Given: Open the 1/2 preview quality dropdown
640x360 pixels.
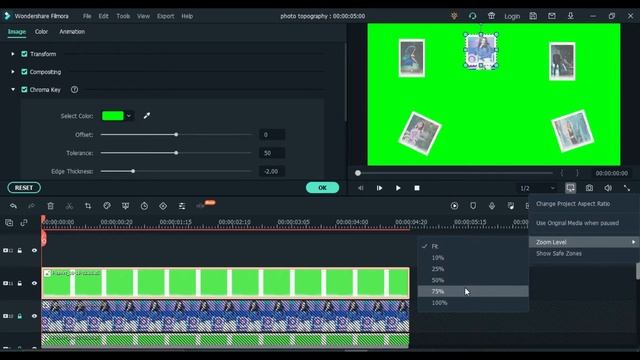Looking at the screenshot, I should point(538,188).
